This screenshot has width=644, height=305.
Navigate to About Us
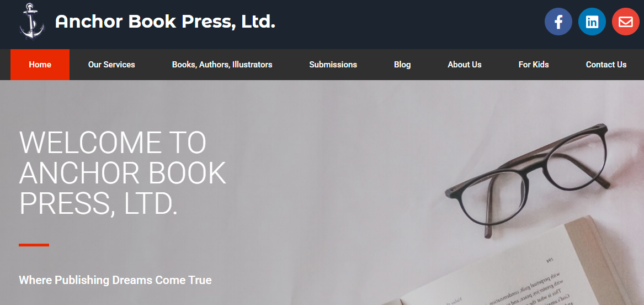coord(465,65)
